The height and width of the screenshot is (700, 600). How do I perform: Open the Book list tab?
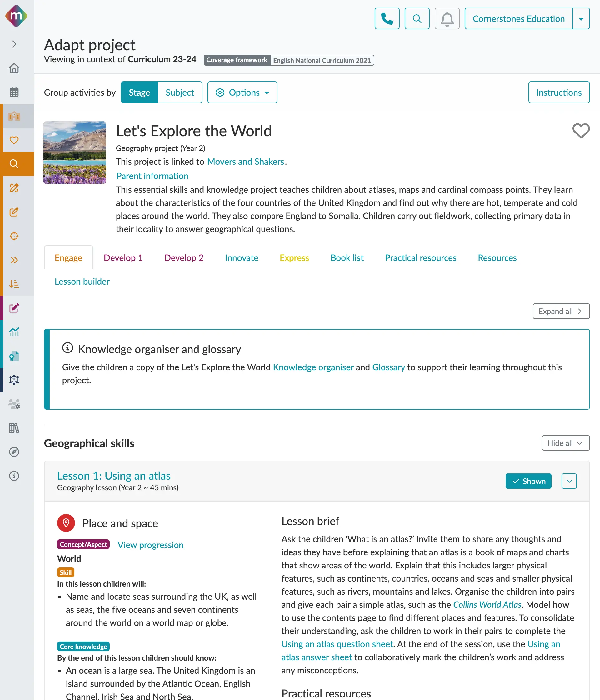click(x=347, y=258)
